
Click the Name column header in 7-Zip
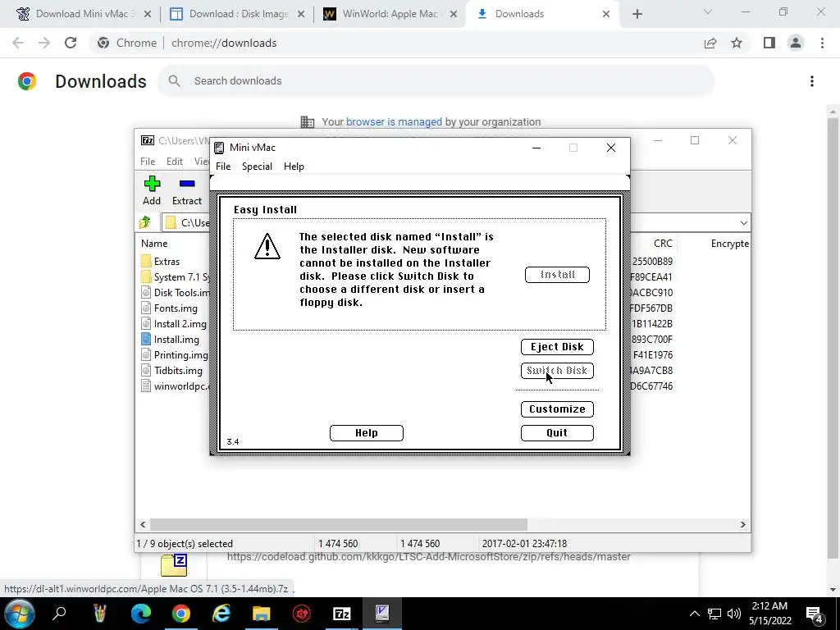[x=154, y=243]
